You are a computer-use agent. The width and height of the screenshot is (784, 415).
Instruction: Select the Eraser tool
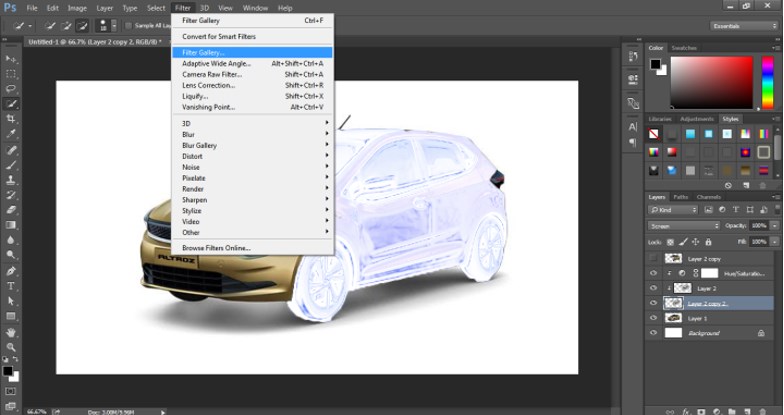[x=11, y=210]
